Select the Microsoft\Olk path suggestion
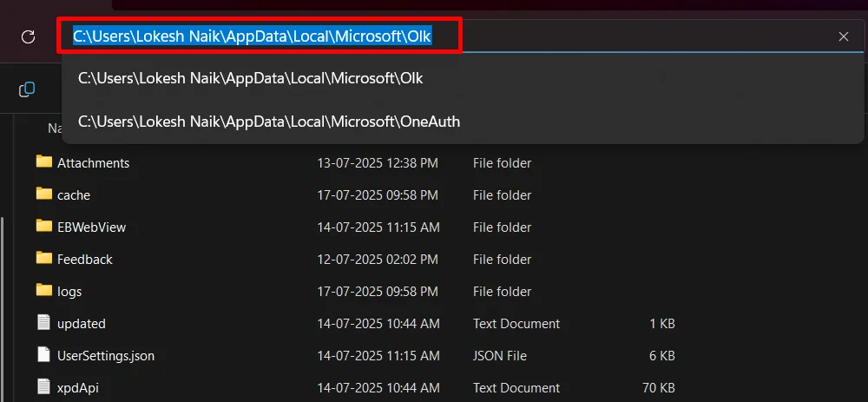868x402 pixels. click(463, 79)
